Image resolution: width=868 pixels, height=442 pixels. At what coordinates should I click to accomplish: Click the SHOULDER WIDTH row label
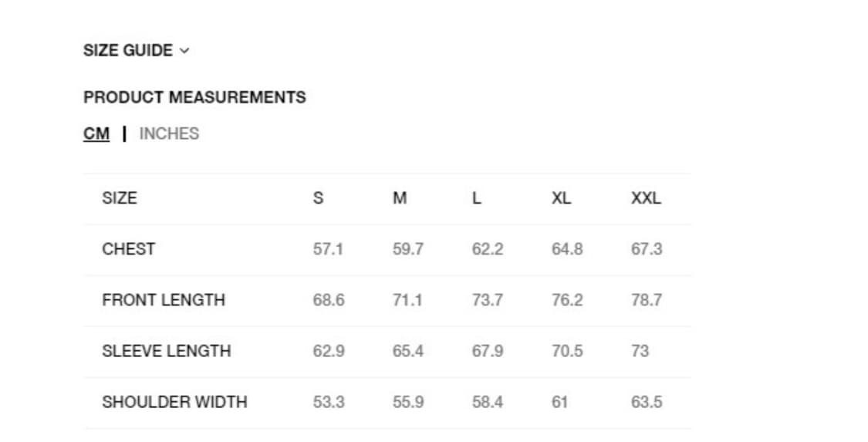click(174, 402)
